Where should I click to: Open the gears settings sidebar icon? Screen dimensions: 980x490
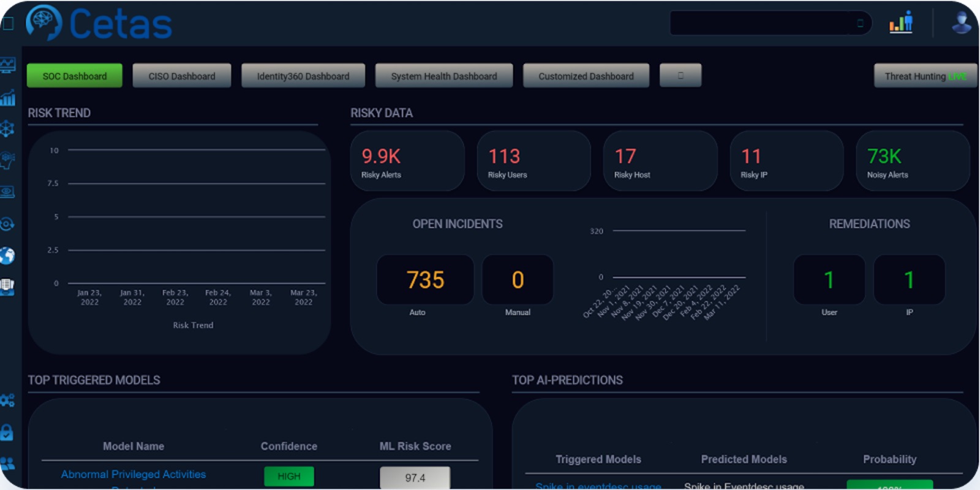pos(7,401)
